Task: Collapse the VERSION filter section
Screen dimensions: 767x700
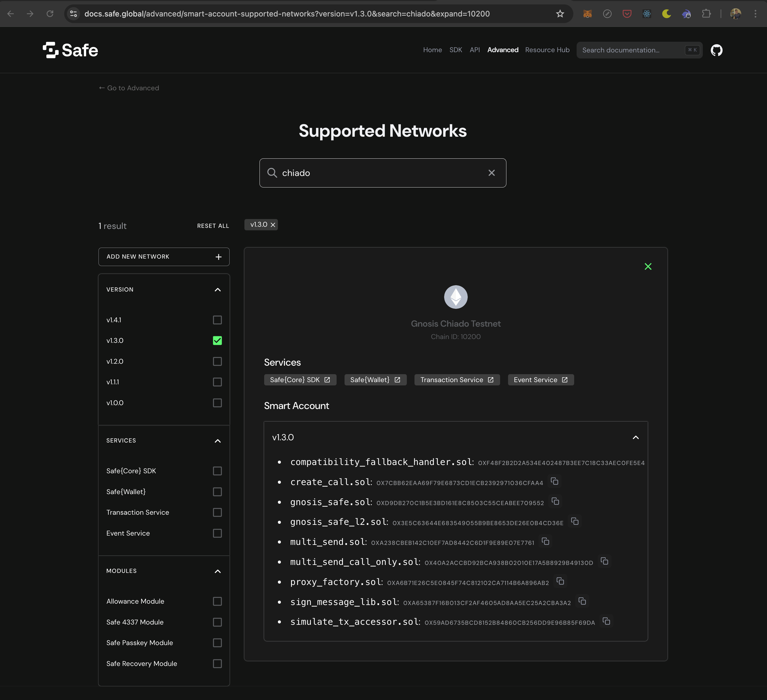Action: tap(218, 289)
